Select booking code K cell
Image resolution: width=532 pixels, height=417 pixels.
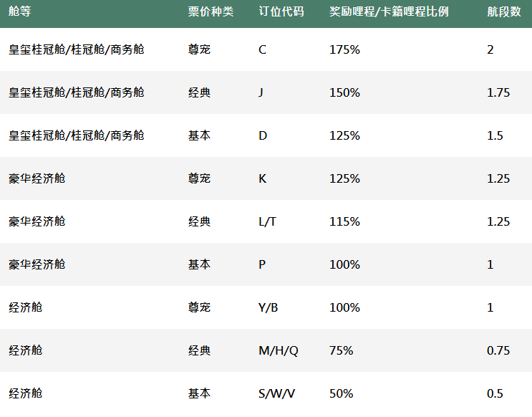tap(263, 178)
